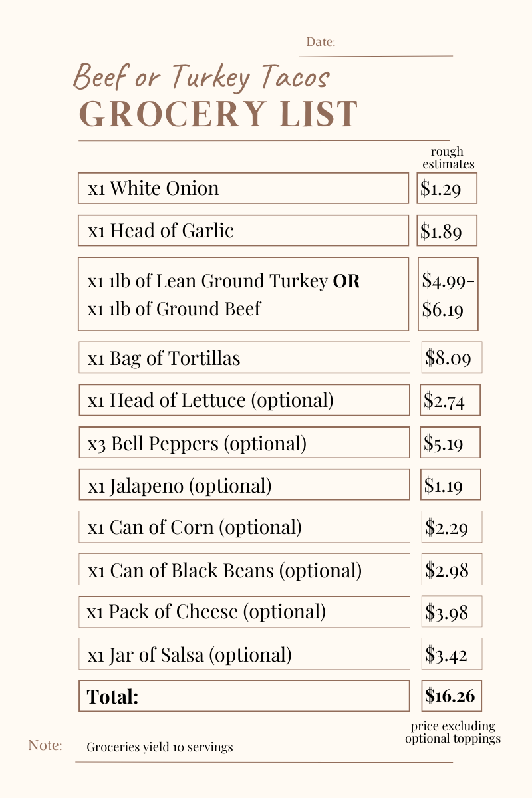532x798 pixels.
Task: Click the $1.29 price box
Action: pos(447,188)
